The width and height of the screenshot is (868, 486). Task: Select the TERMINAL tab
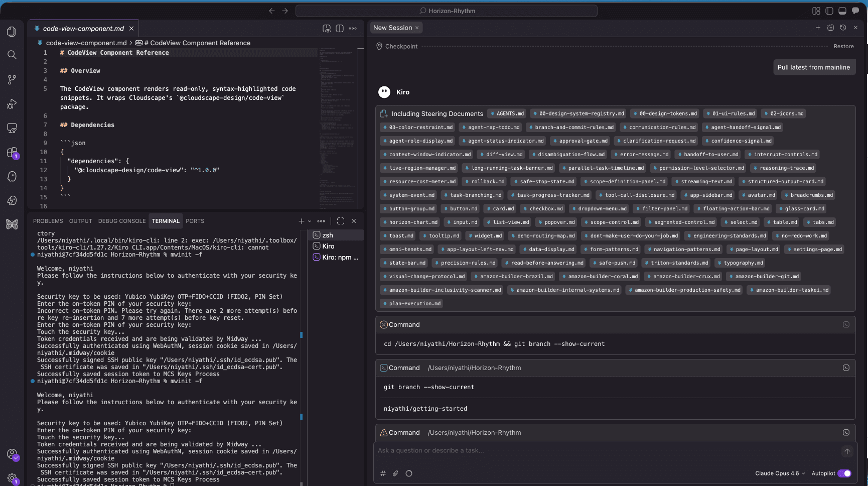pos(166,221)
